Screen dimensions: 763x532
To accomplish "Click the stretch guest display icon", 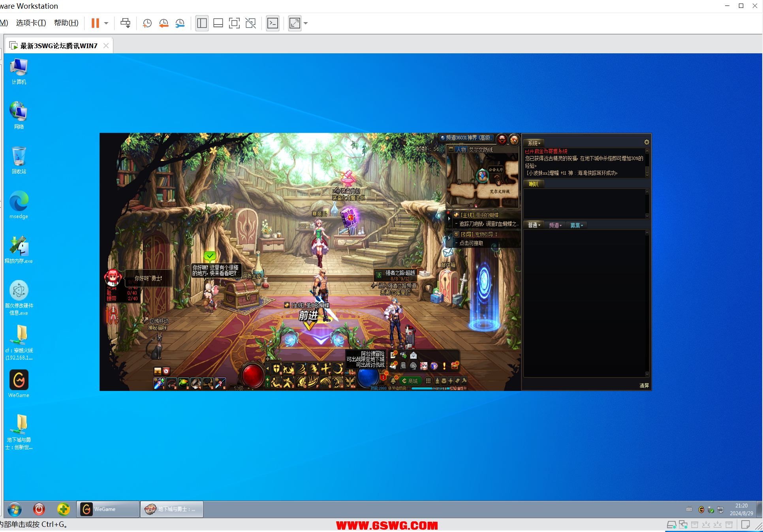I will tap(295, 23).
